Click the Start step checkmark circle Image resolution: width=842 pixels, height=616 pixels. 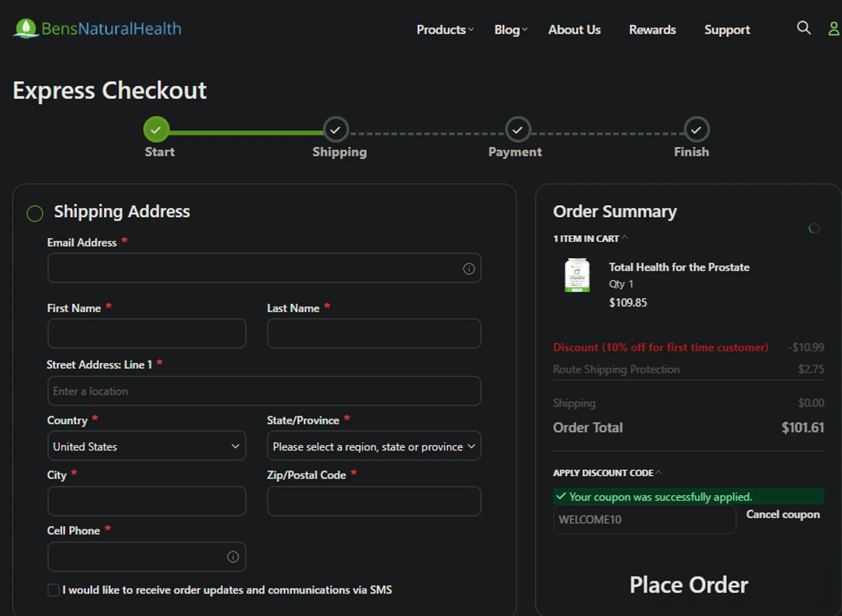pos(156,130)
